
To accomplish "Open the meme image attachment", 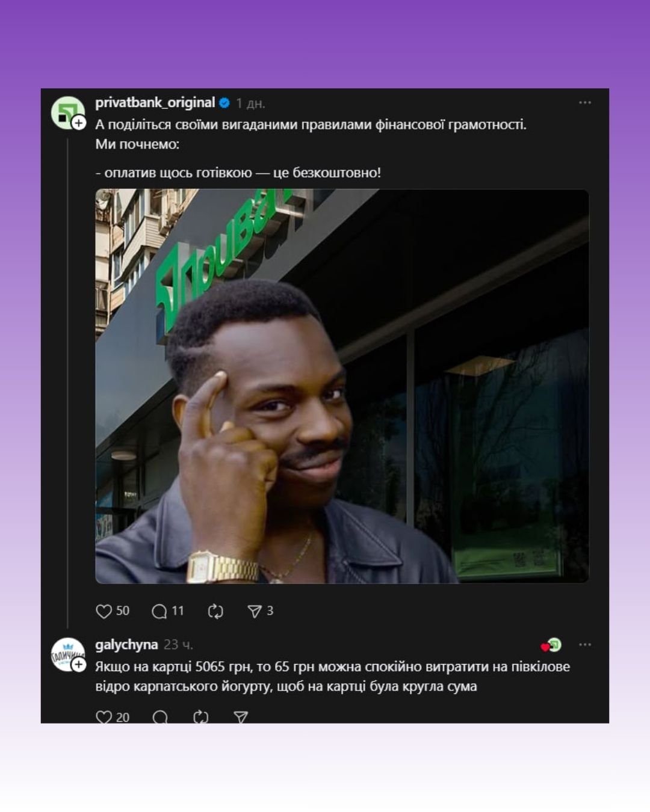I will click(x=342, y=386).
